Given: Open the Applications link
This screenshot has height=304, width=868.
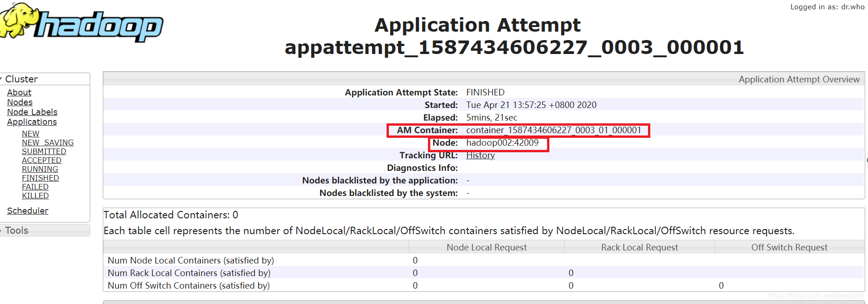Looking at the screenshot, I should [32, 122].
